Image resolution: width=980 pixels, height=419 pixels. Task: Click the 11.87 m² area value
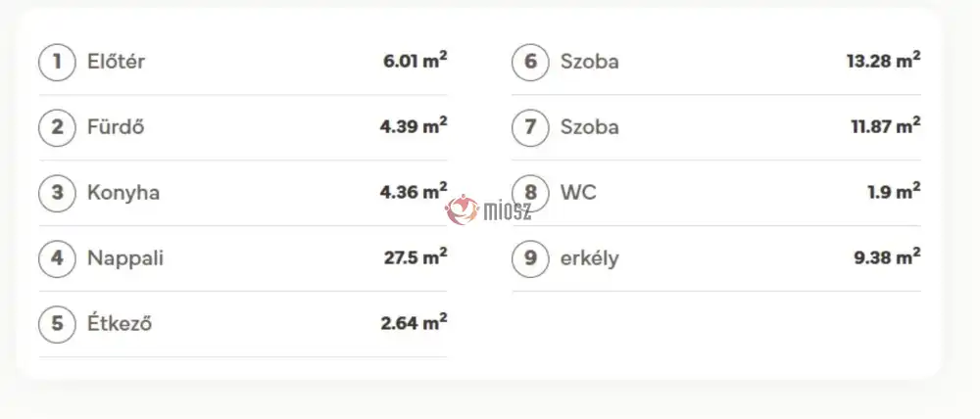pos(885,125)
